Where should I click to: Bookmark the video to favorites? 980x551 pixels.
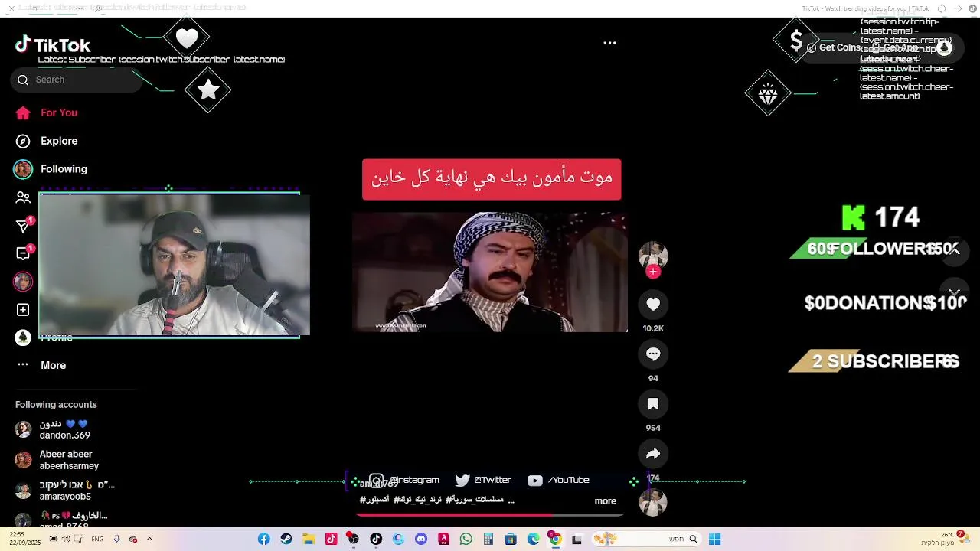point(653,403)
